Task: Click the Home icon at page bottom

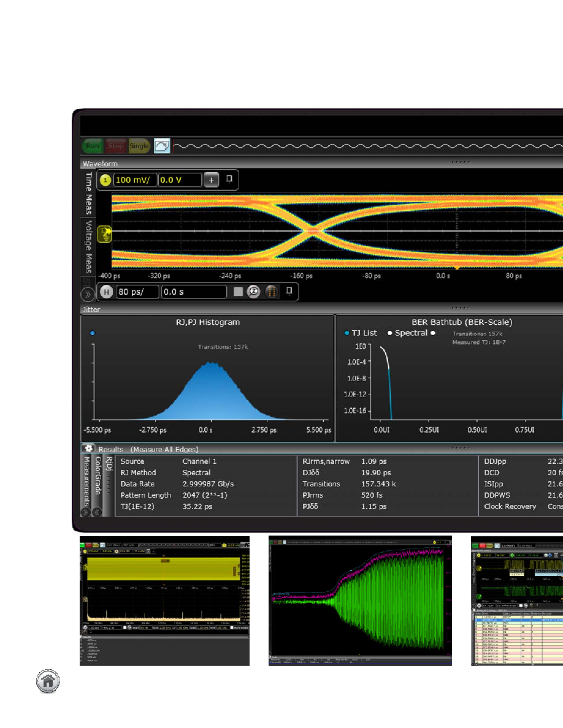Action: [48, 681]
